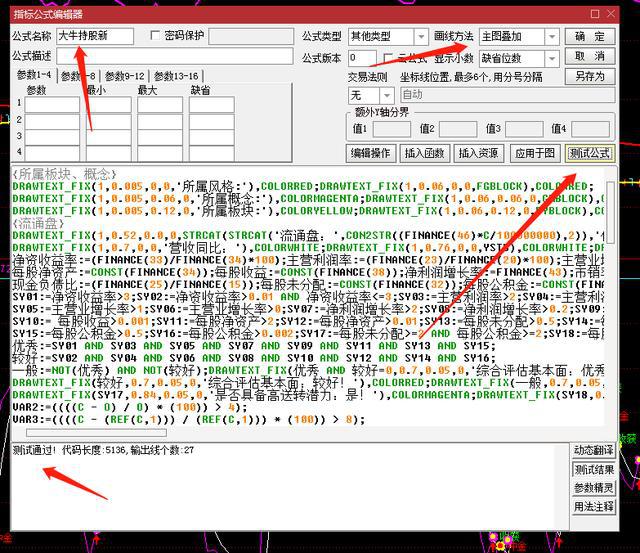Click the 用法注释 button
The image size is (640, 553).
pos(594,507)
